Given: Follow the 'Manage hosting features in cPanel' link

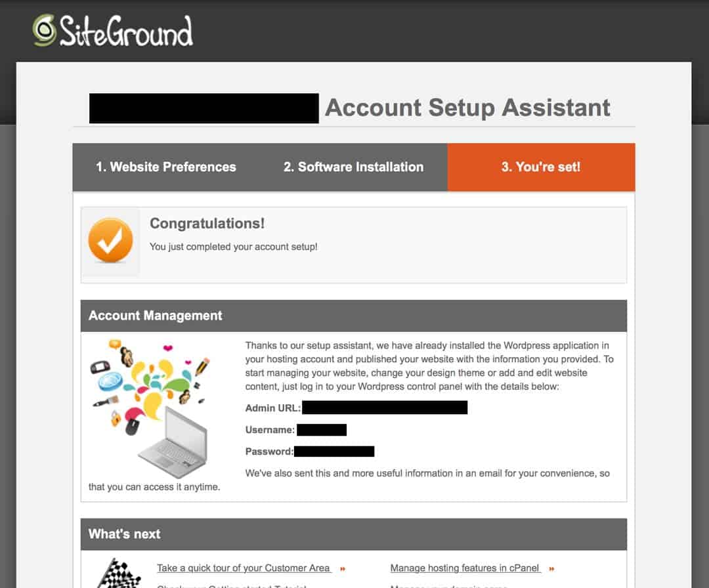Looking at the screenshot, I should point(465,568).
